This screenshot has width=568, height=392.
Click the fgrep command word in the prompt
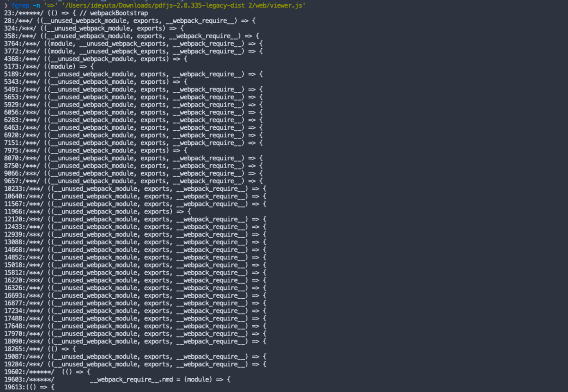pyautogui.click(x=21, y=6)
